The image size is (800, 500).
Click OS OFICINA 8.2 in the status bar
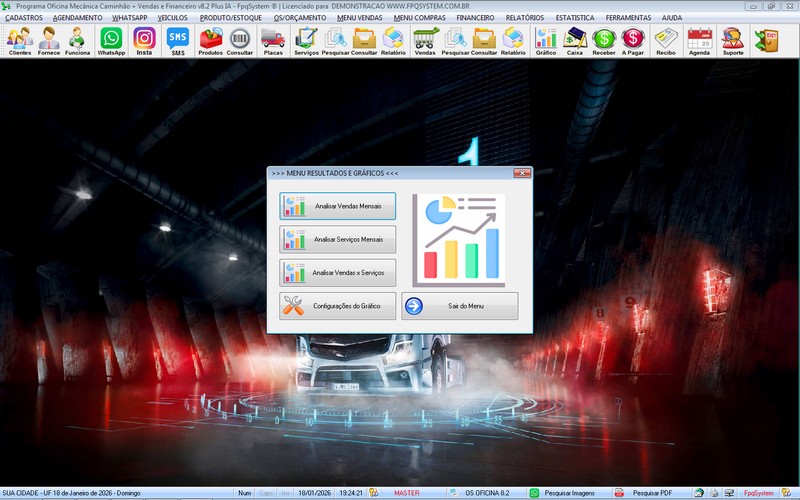[487, 493]
